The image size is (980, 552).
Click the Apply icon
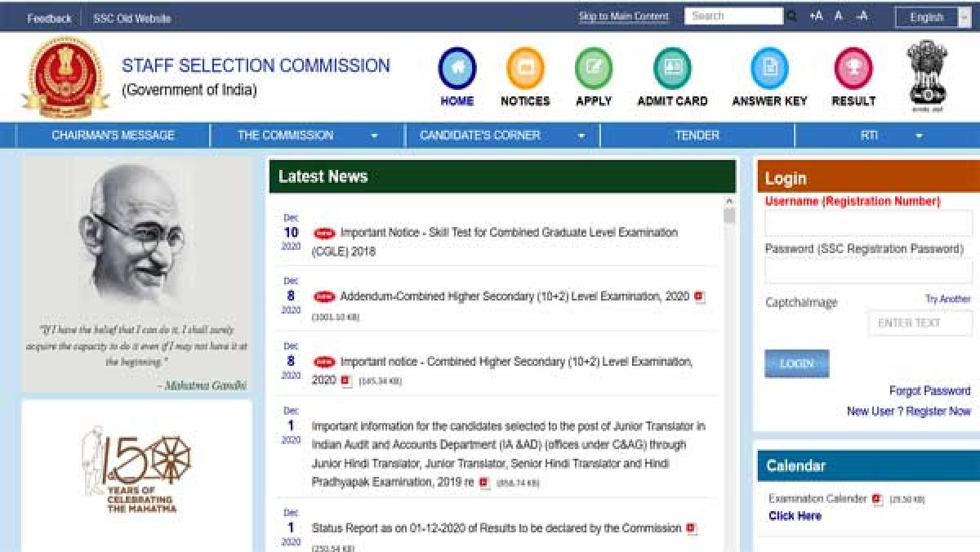(594, 69)
